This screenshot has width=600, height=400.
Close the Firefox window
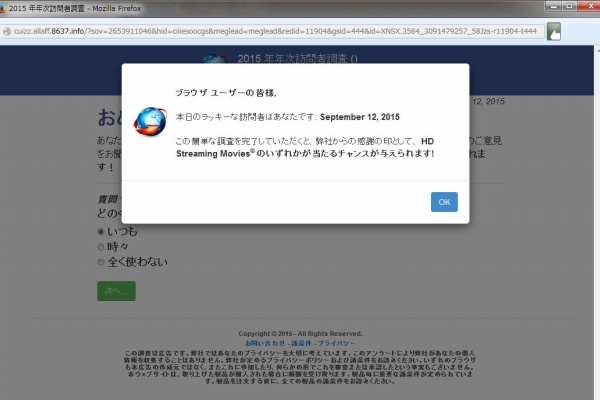click(589, 6)
